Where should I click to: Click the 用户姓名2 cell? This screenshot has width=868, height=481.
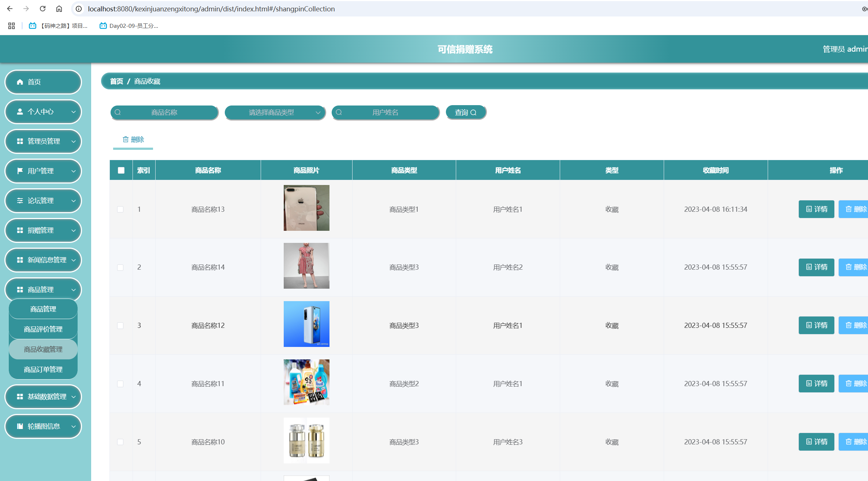(508, 267)
